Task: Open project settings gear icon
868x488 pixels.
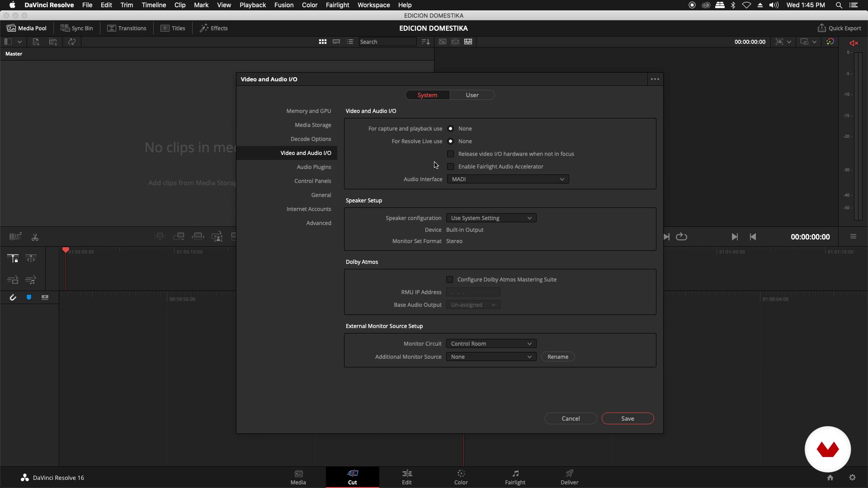Action: (x=852, y=478)
